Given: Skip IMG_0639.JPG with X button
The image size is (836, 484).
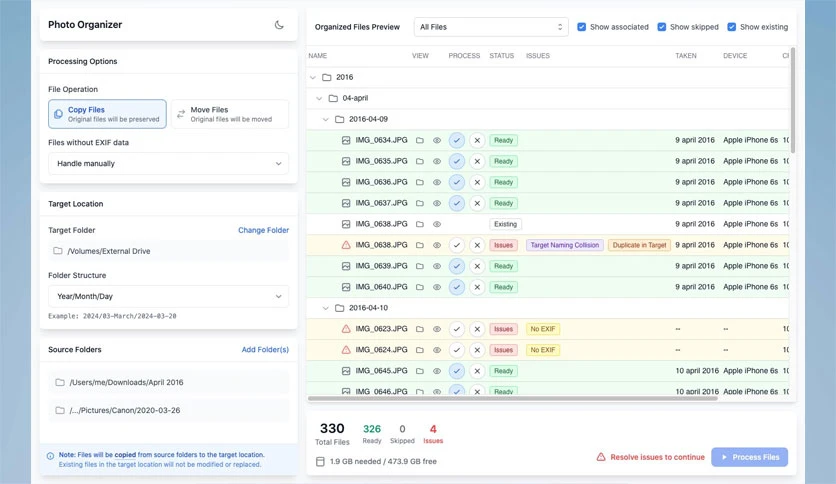Looking at the screenshot, I should (x=477, y=266).
